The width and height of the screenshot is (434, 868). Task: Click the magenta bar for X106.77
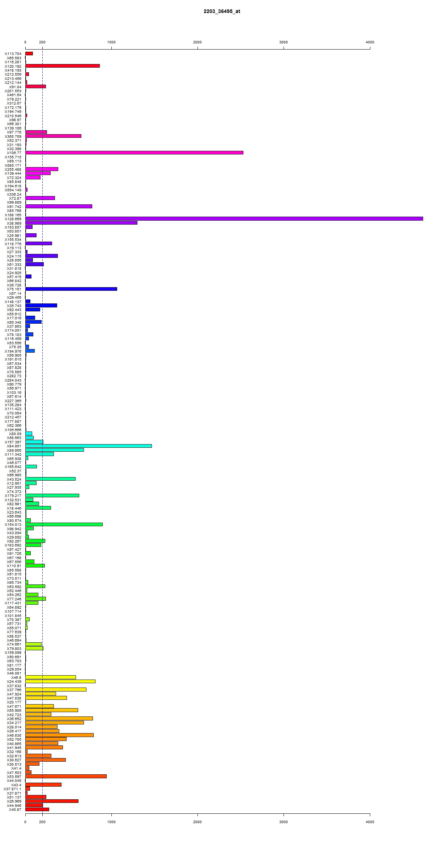pos(134,153)
